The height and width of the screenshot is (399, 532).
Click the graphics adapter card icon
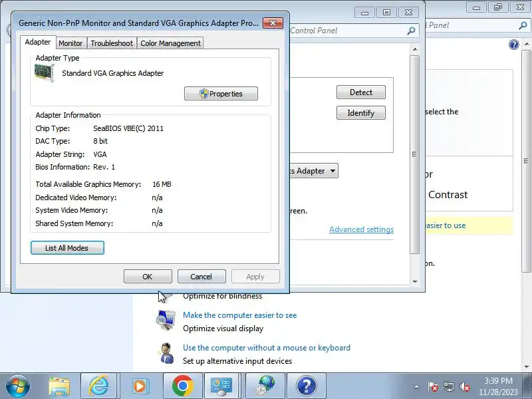(x=44, y=73)
